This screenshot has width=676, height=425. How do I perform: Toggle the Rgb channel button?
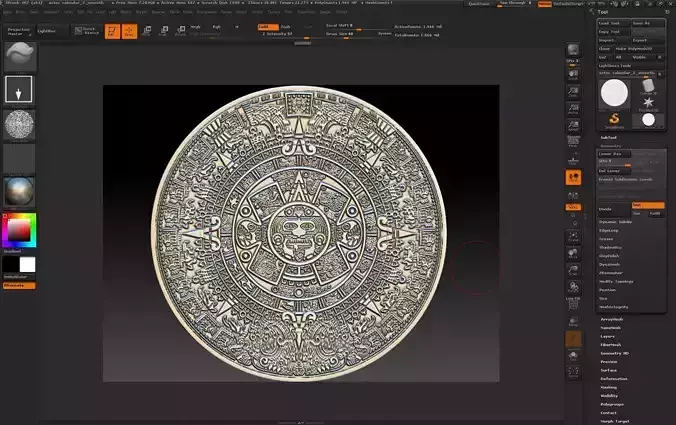click(216, 27)
